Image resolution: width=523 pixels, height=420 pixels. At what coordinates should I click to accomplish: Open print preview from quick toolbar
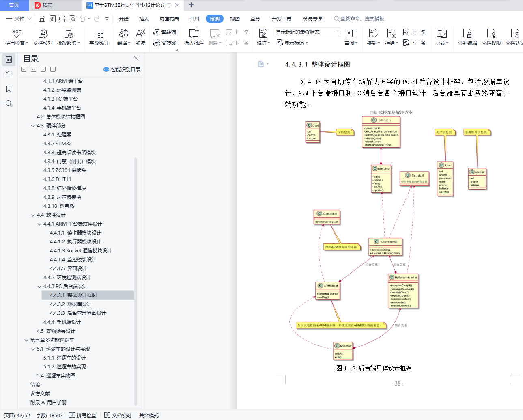pyautogui.click(x=73, y=19)
